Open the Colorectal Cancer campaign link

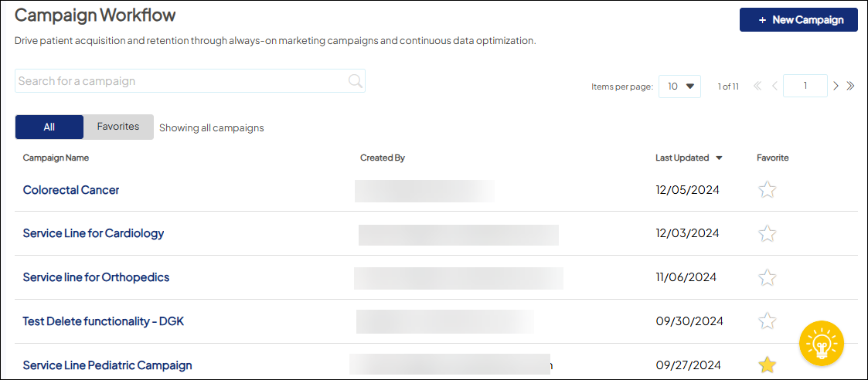point(71,190)
